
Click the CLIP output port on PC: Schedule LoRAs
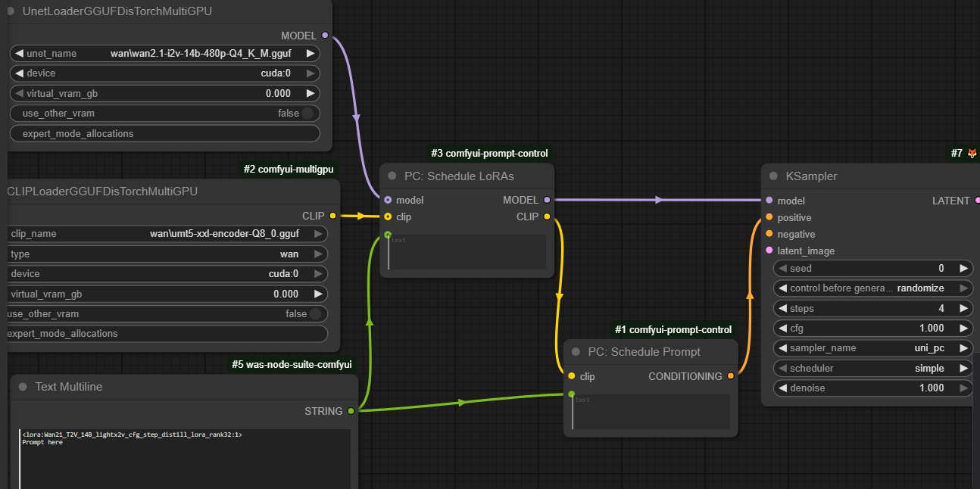tap(546, 217)
